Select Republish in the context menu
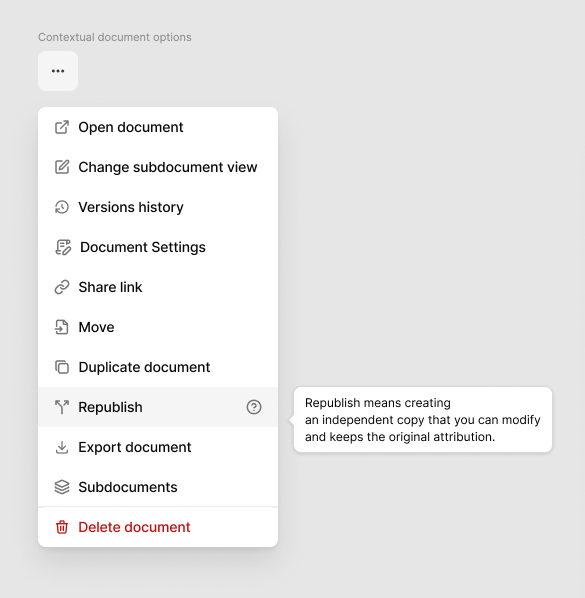Viewport: 585px width, 598px height. (x=158, y=407)
